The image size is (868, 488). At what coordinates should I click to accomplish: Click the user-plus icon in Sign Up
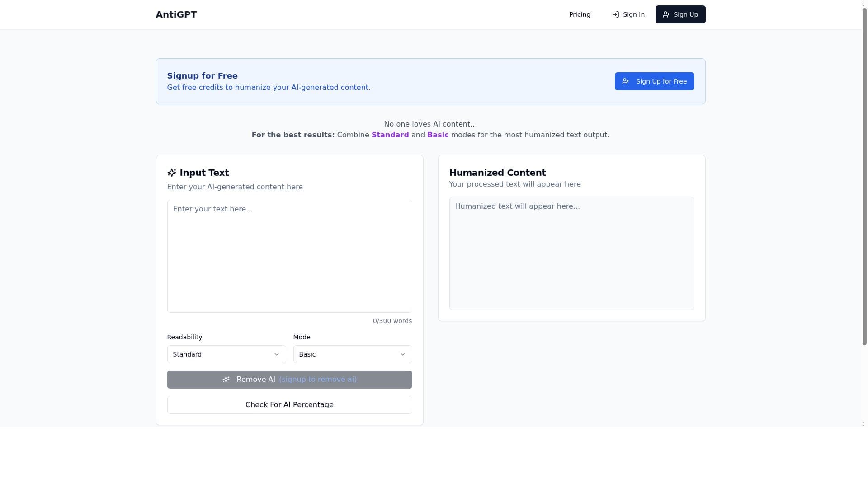[x=666, y=14]
